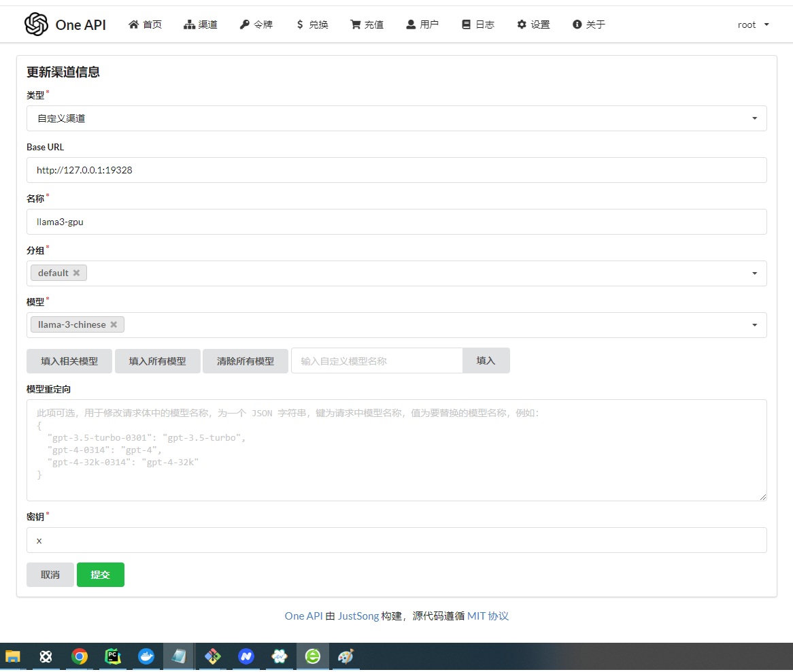This screenshot has height=672, width=793.
Task: Open File Explorer in the taskbar
Action: click(13, 656)
